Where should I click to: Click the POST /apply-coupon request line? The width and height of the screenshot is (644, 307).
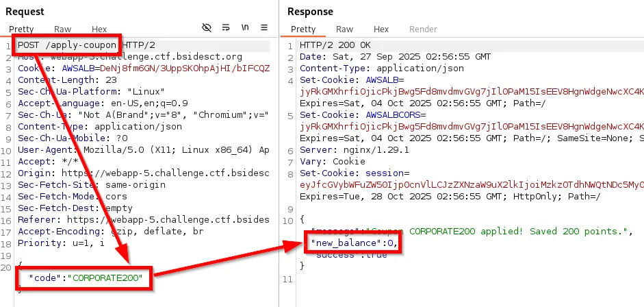coord(67,45)
